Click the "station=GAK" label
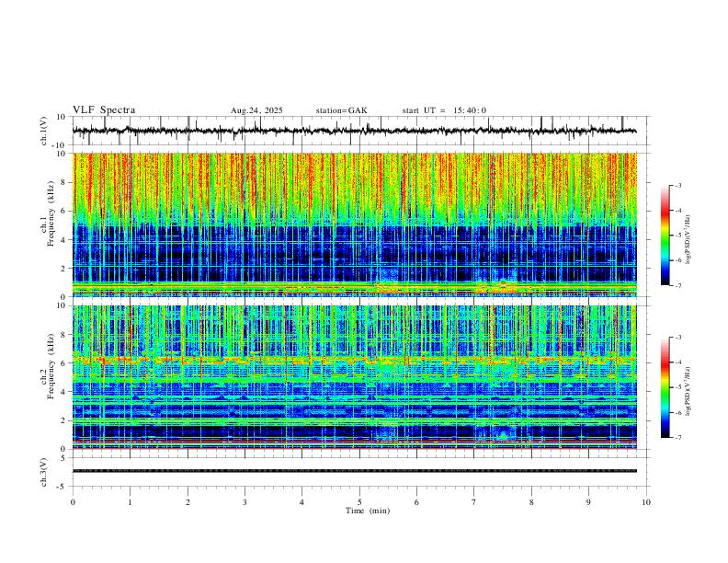 click(341, 110)
